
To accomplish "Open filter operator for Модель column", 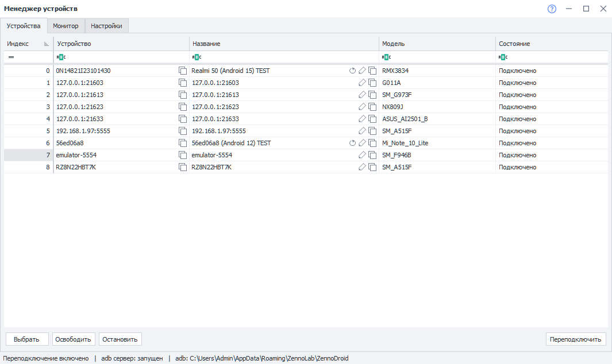I will (x=386, y=57).
